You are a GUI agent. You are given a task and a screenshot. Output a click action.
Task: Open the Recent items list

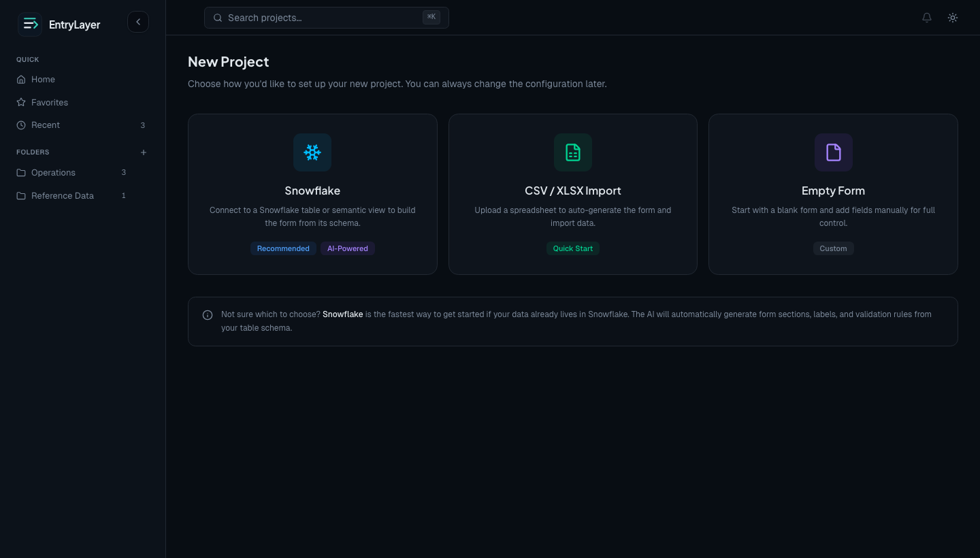pos(82,125)
